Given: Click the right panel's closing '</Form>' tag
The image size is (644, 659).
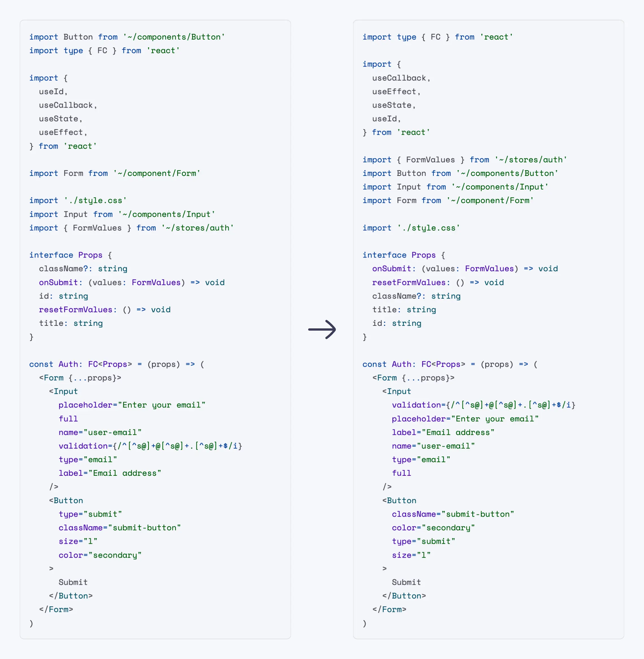Looking at the screenshot, I should click(x=389, y=610).
